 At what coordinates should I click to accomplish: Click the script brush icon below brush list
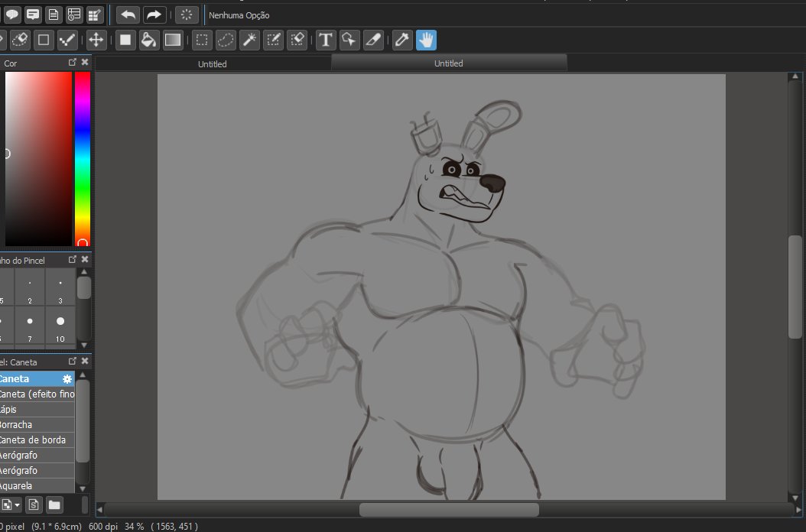(x=34, y=504)
